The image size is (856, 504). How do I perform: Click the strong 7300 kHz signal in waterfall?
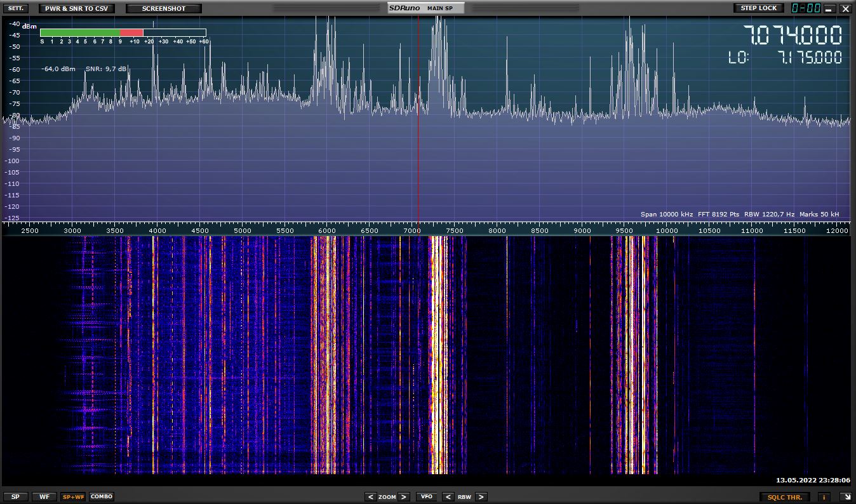point(438,355)
